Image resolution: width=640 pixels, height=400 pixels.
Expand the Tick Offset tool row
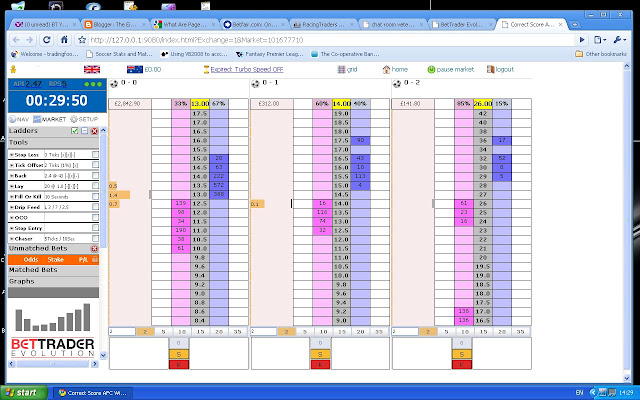point(12,165)
